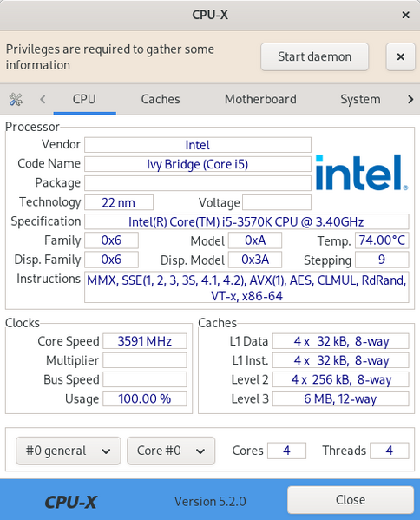Switch to the CPU tab
Image resolution: width=420 pixels, height=520 pixels.
pyautogui.click(x=84, y=99)
